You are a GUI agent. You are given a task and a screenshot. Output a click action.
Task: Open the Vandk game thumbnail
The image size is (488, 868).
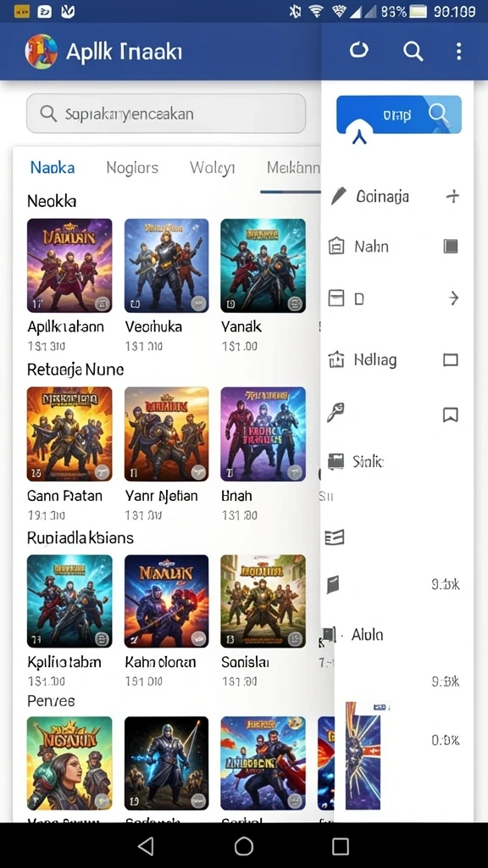(263, 265)
